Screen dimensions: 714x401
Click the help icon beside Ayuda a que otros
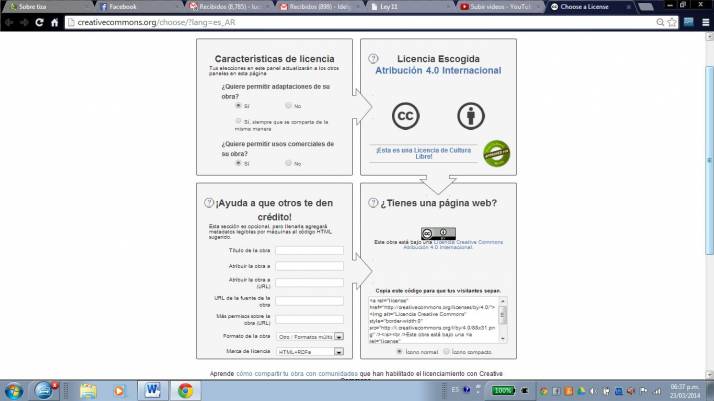click(209, 203)
